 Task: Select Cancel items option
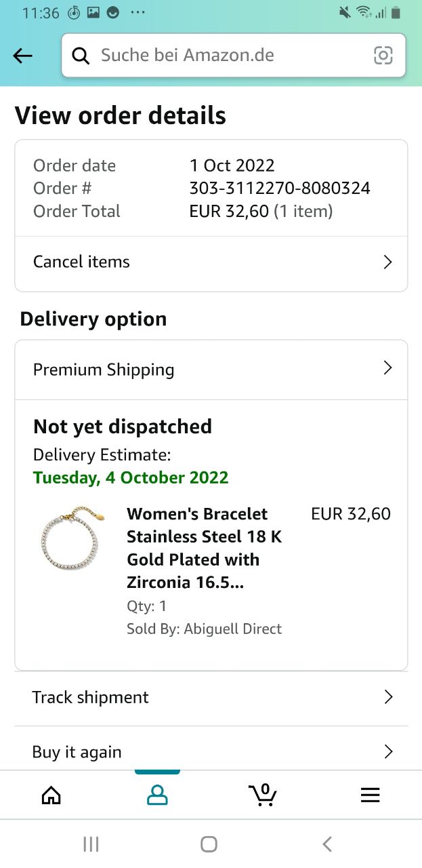81,262
